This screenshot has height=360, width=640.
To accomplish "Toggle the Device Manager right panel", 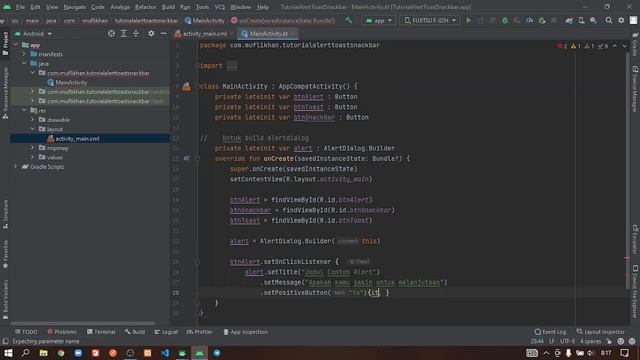I will coord(635,89).
